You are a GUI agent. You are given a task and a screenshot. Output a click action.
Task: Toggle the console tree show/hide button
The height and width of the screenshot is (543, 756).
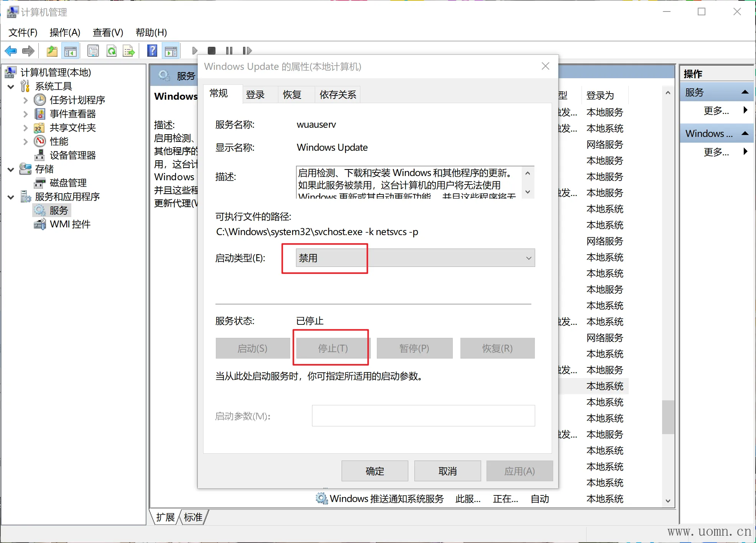[71, 51]
